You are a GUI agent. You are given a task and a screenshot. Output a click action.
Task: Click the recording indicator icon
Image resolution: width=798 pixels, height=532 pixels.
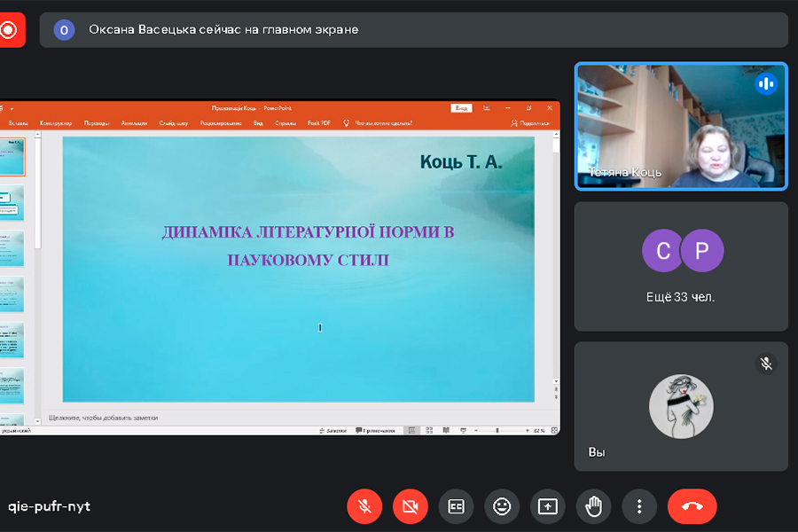tap(9, 30)
